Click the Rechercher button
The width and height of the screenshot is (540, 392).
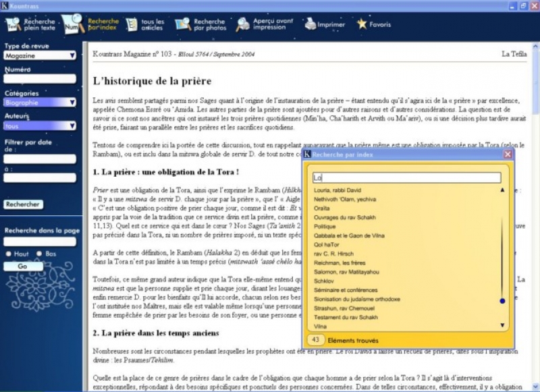tap(23, 204)
